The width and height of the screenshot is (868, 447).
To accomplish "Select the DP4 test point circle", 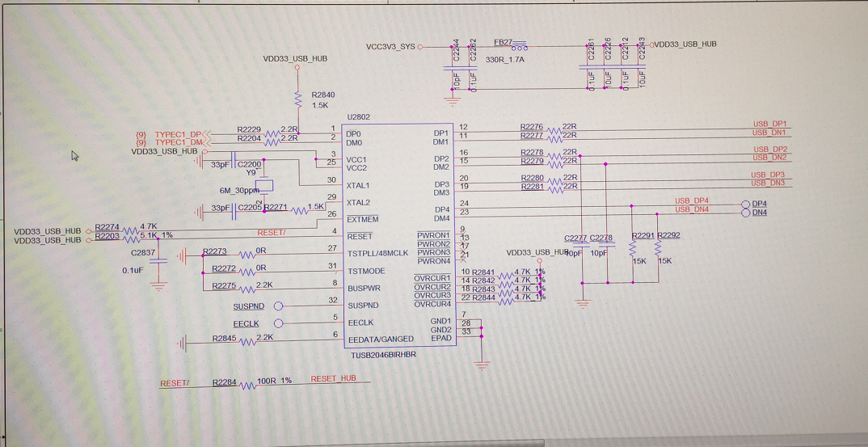I will (746, 205).
